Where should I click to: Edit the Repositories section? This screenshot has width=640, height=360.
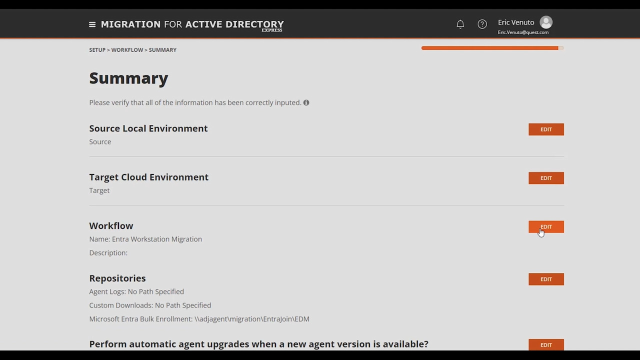coord(546,279)
